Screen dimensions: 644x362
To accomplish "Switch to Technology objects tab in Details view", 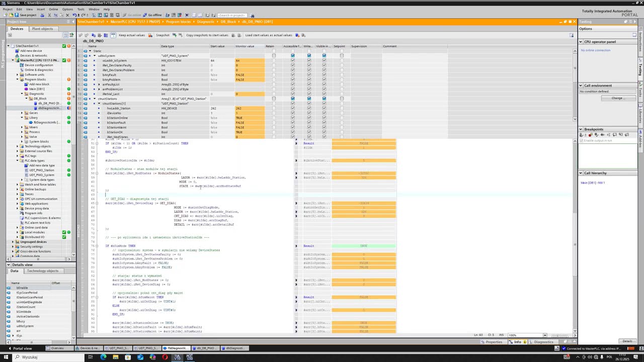I will tap(43, 271).
